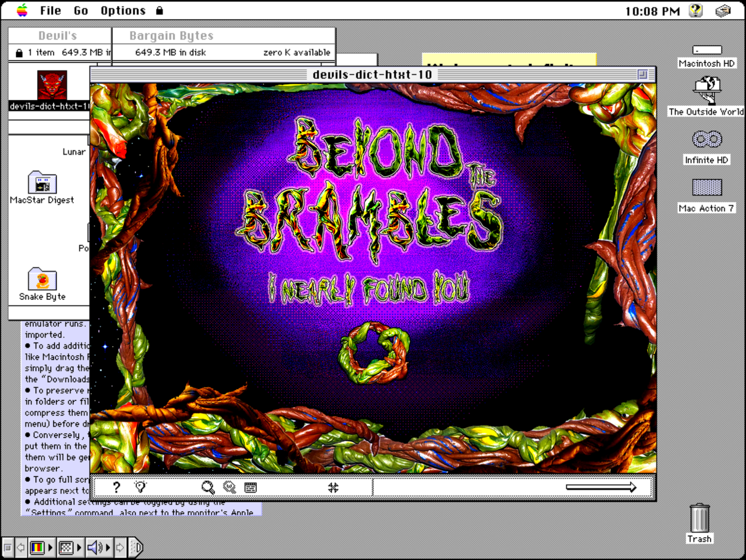Click the control strip right scroll arrow
This screenshot has width=746, height=560.
pos(120,548)
